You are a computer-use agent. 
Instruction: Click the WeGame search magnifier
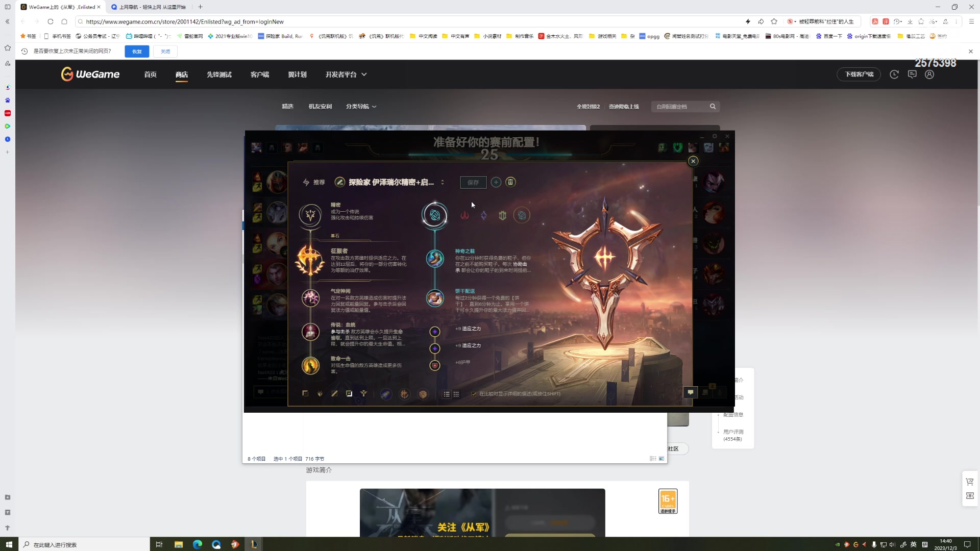[713, 106]
